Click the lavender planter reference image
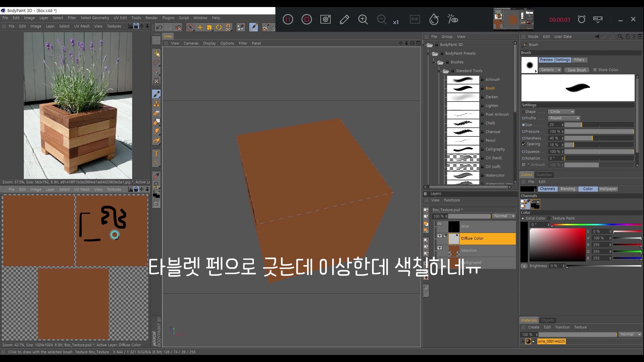Screen dimensions: 644x362 (x=78, y=106)
